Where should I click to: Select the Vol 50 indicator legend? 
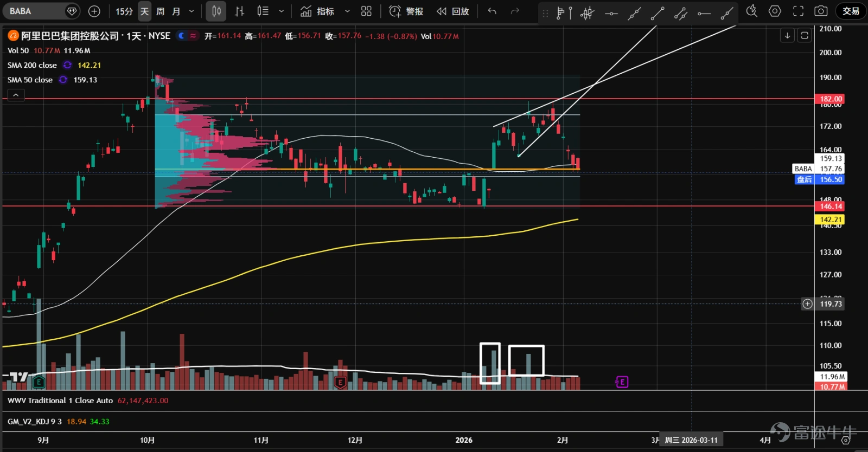[18, 50]
